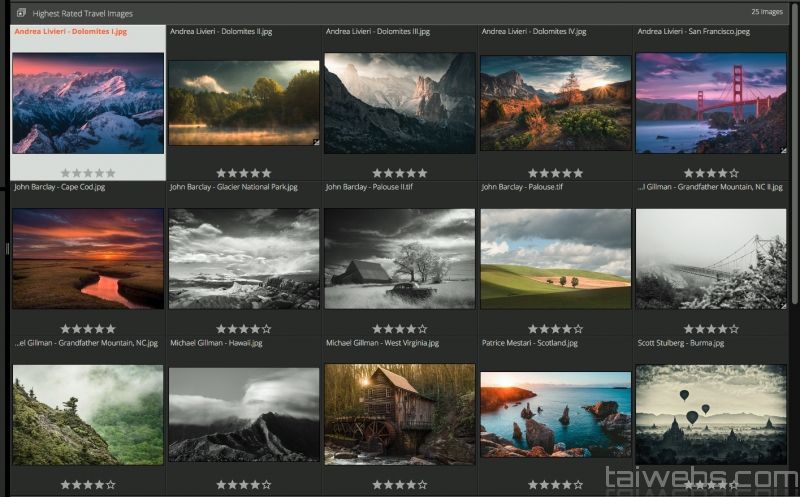Click the Highest Rated Travel Images album title
Screen dimensions: 800x497
pos(82,13)
